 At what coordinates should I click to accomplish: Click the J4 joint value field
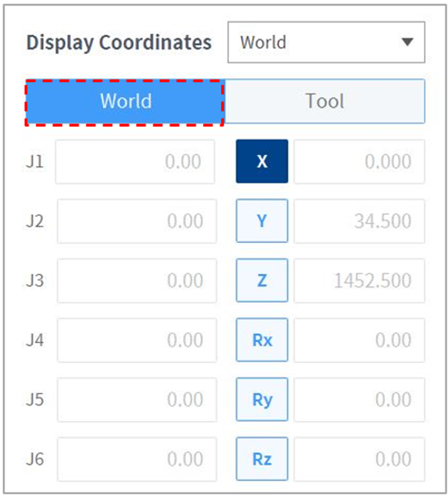[135, 340]
